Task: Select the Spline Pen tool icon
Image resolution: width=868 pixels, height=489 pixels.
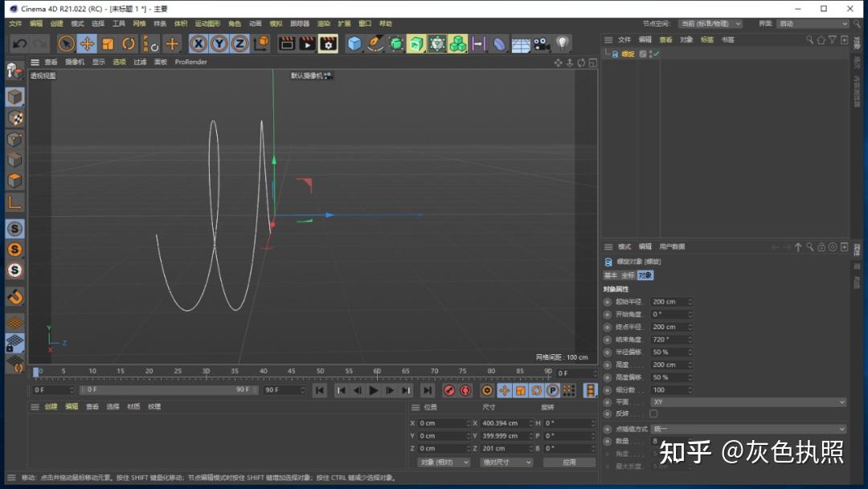Action: coord(375,43)
